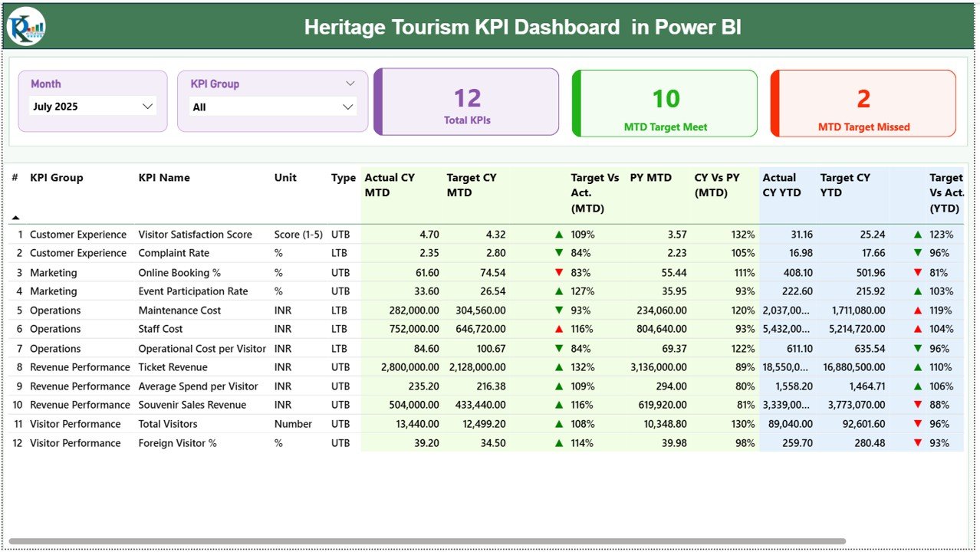
Task: Click the horizontal scrollbar below the table
Action: 427,541
